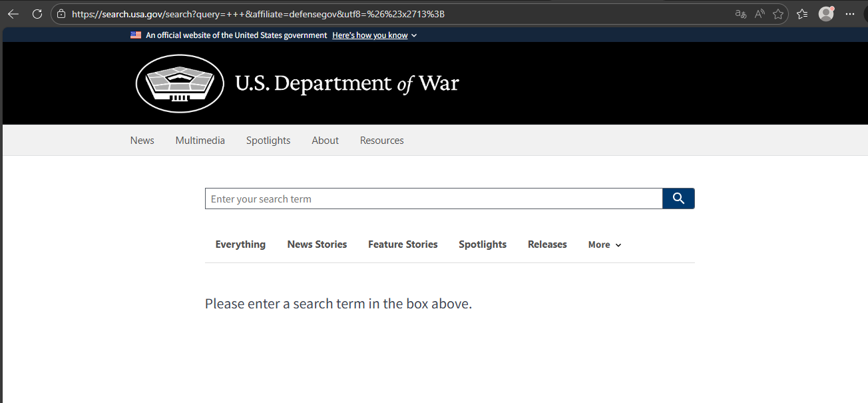Reload the page with the refresh icon

[37, 13]
